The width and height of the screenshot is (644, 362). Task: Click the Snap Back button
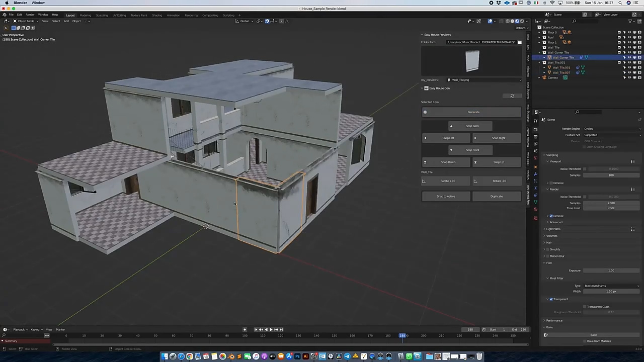[x=471, y=126]
